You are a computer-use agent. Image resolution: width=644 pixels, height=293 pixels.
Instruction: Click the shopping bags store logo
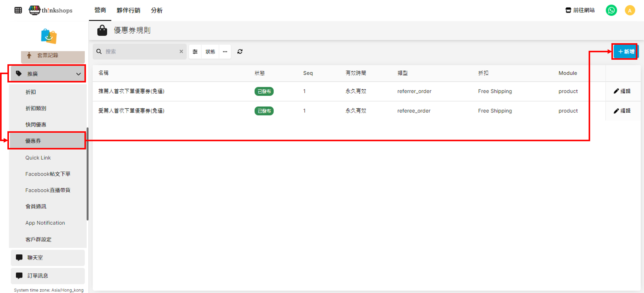[x=49, y=36]
